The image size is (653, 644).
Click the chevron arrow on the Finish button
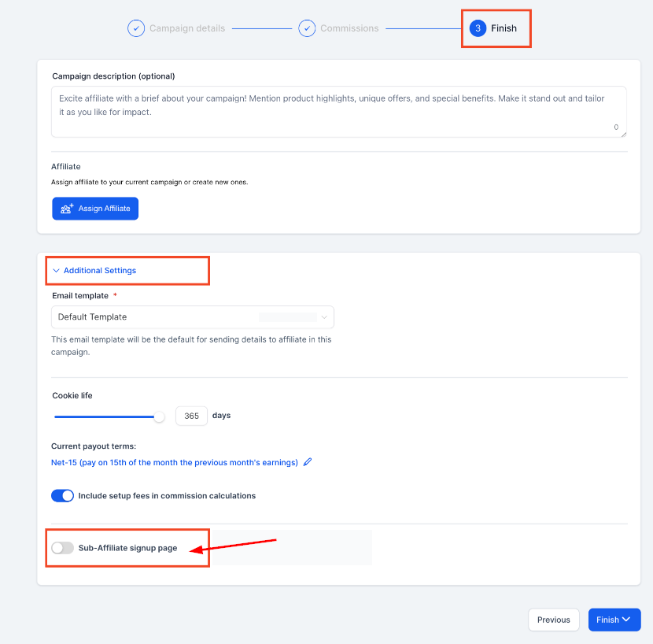(x=627, y=620)
